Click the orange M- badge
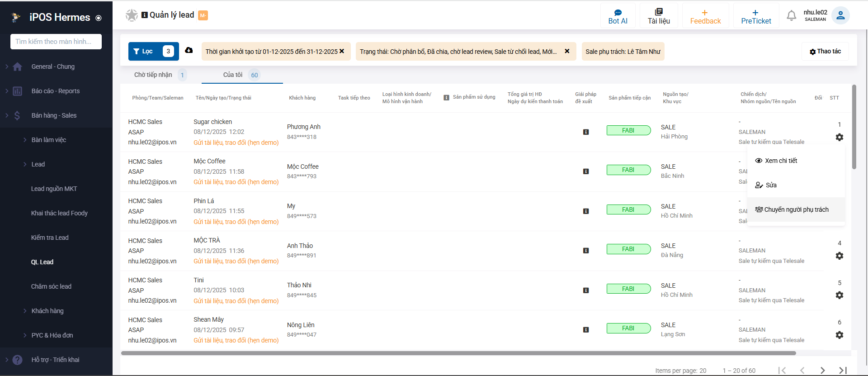Screen dimensions: 868x376 pos(203,15)
